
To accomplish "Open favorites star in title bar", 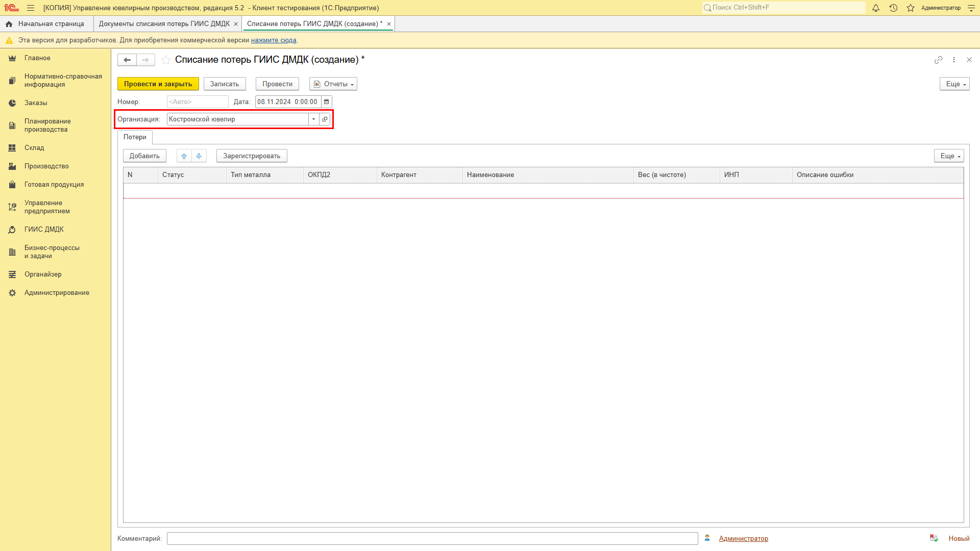I will click(x=911, y=8).
